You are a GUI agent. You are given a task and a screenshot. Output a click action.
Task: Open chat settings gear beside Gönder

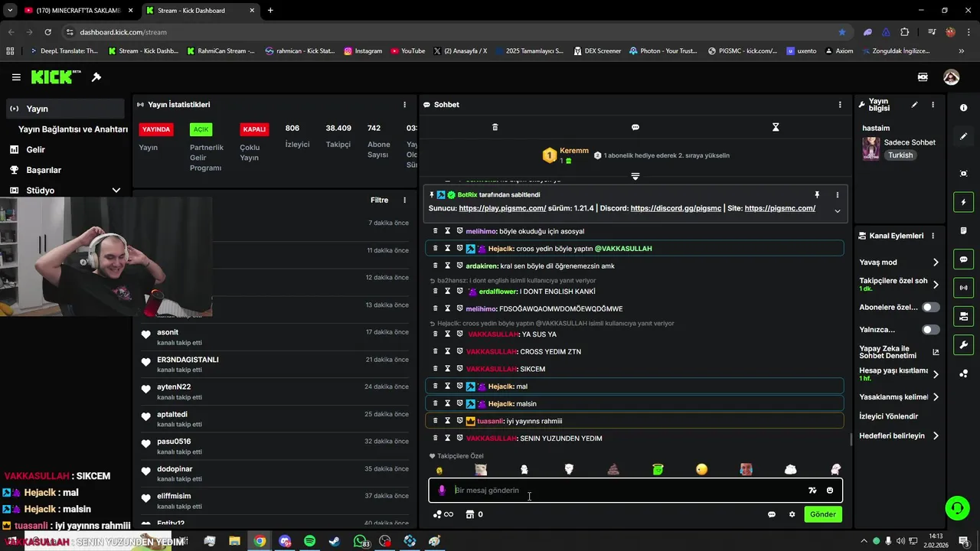pos(792,514)
